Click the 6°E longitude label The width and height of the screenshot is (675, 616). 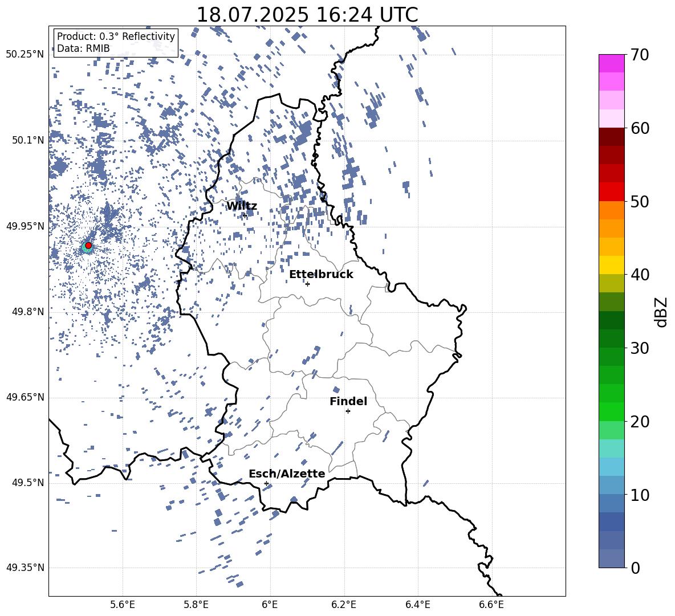(270, 605)
